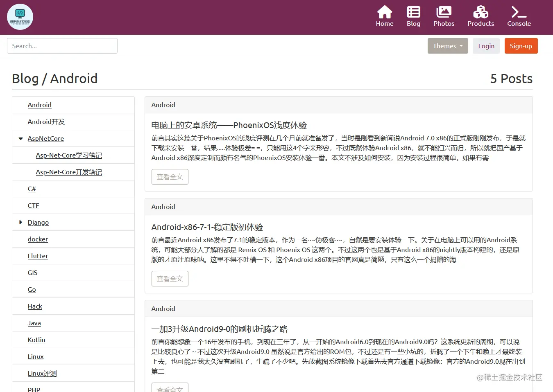This screenshot has height=392, width=553.
Task: Open the Home page via house icon
Action: tap(384, 12)
